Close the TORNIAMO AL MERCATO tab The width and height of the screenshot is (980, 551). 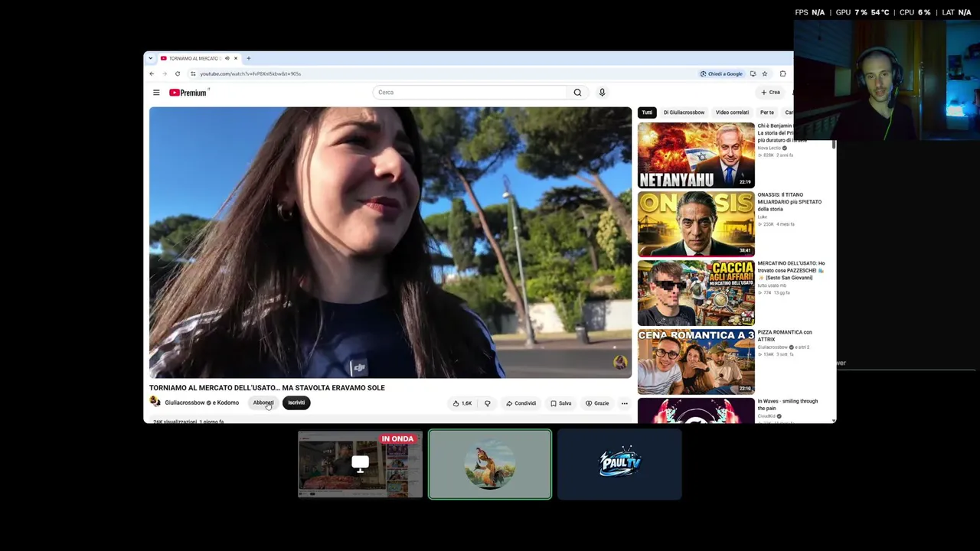236,58
